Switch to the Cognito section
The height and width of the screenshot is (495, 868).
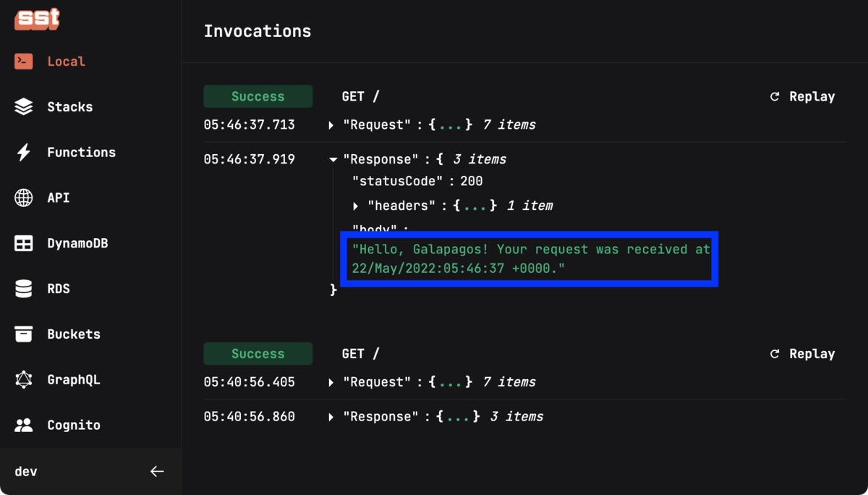click(x=76, y=425)
